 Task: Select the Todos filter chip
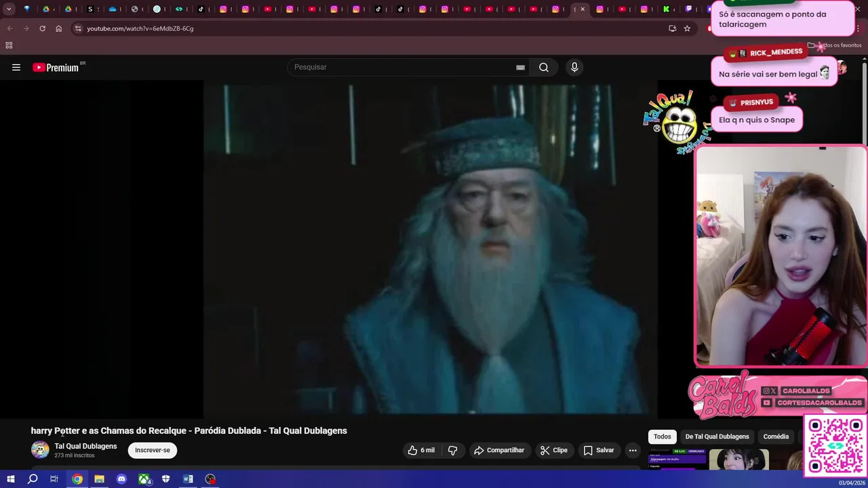click(x=663, y=436)
